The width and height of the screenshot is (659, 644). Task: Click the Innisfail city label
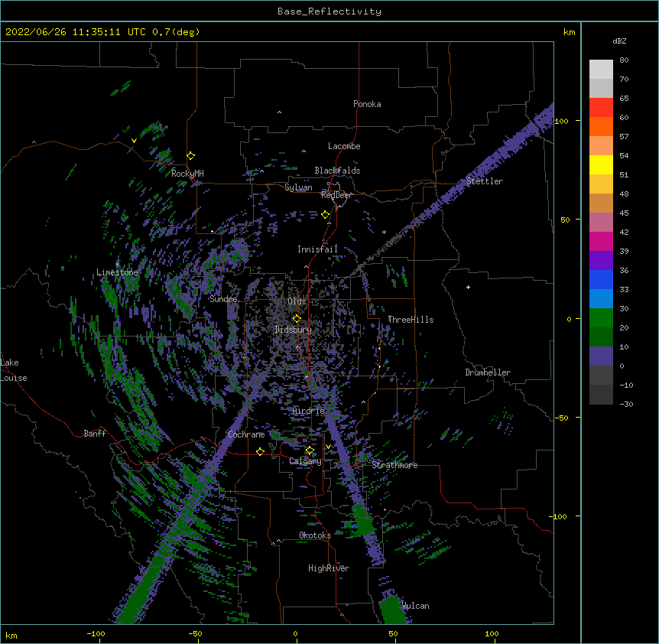317,249
